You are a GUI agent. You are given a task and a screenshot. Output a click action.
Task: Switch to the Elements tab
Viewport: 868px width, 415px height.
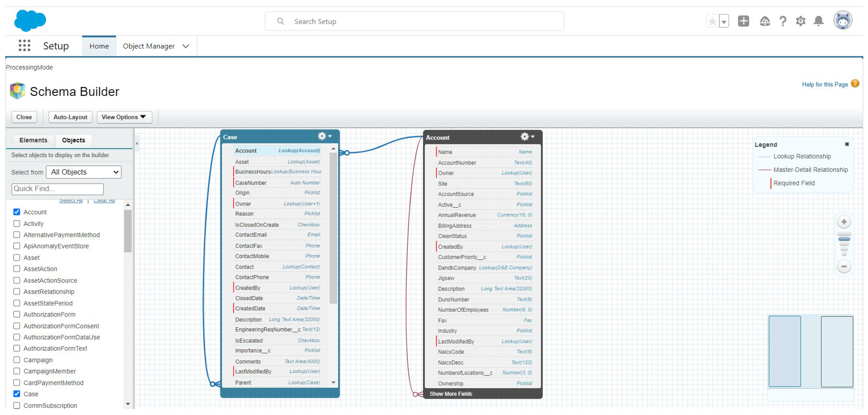coord(33,140)
